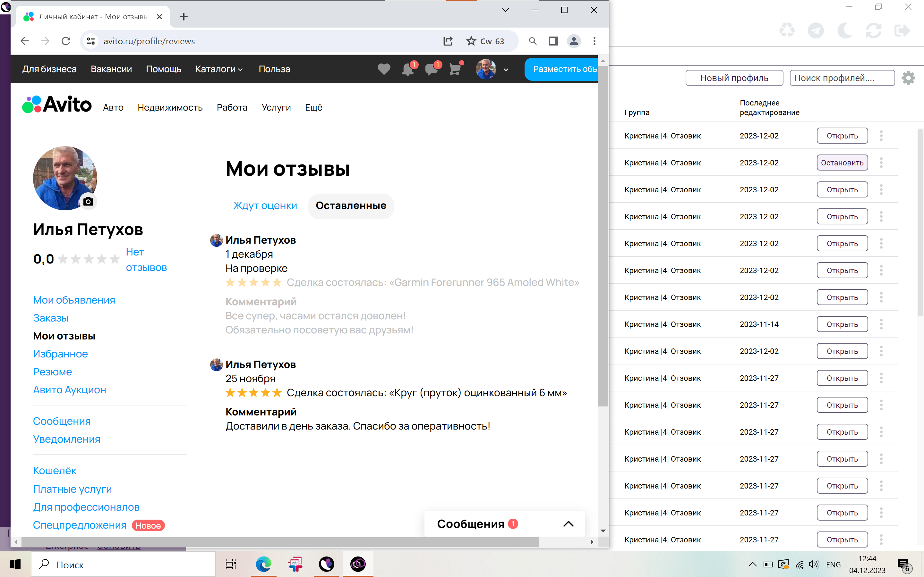Expand the user avatar account dropdown chevron

[x=506, y=70]
